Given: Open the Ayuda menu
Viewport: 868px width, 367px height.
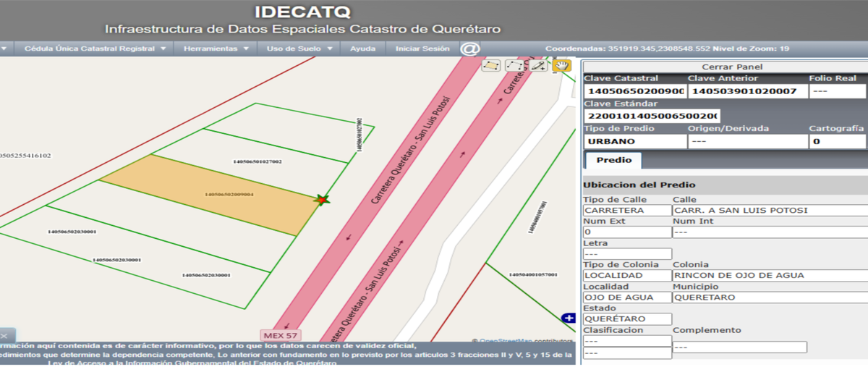Looking at the screenshot, I should coord(362,48).
